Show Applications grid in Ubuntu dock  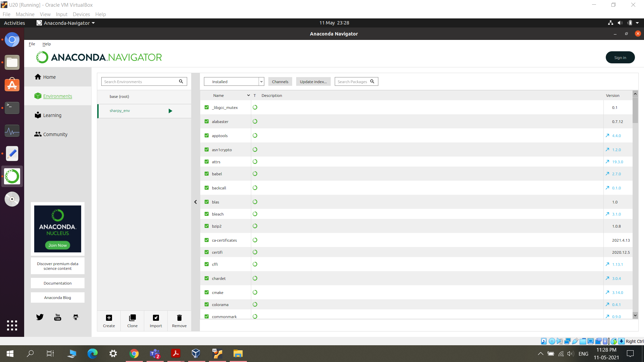12,325
